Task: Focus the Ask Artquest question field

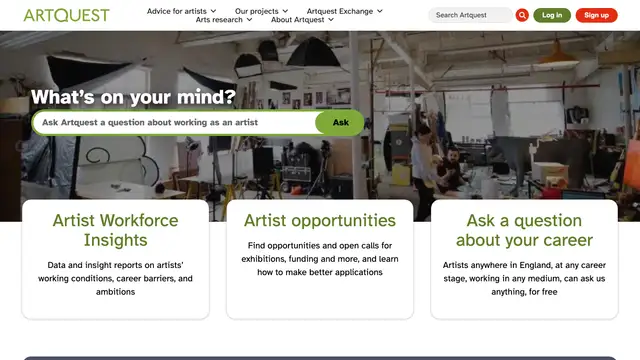Action: tap(175, 122)
